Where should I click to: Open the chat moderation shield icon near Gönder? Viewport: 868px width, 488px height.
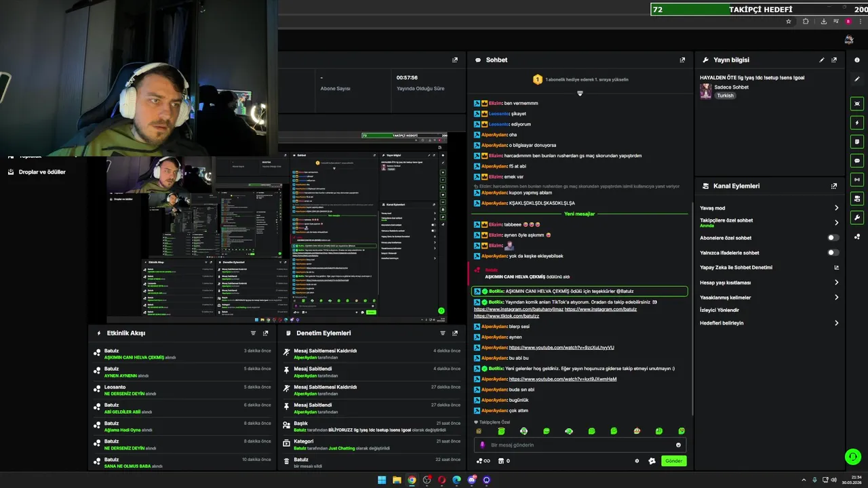tap(652, 461)
